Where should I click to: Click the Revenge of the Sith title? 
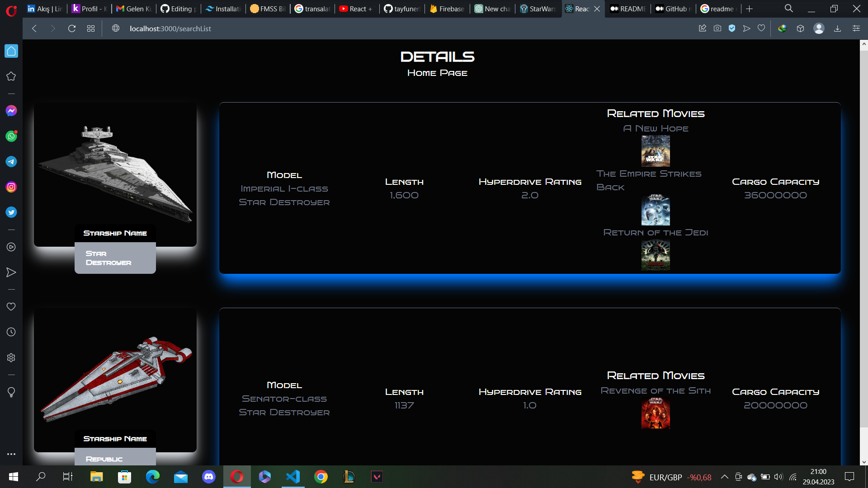(x=656, y=390)
